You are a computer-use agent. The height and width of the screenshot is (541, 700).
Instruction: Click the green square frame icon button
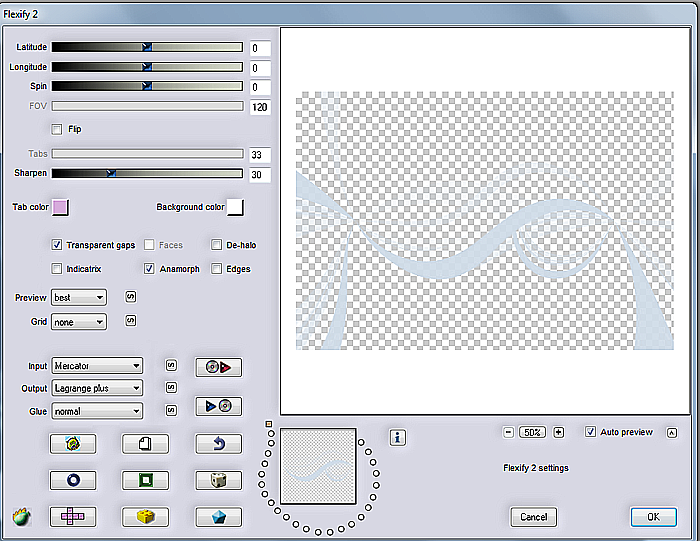pyautogui.click(x=146, y=480)
